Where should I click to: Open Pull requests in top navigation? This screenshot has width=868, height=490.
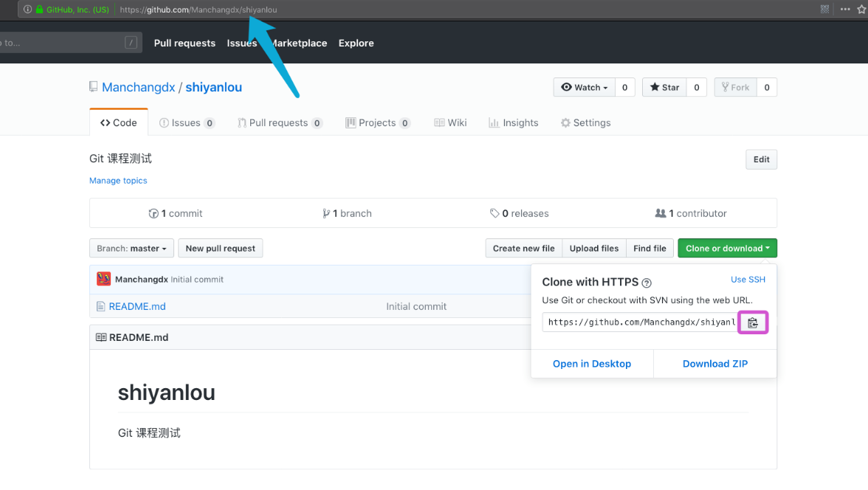185,44
